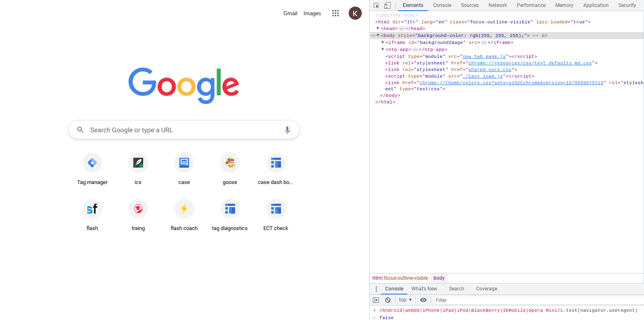Image resolution: width=644 pixels, height=320 pixels.
Task: Open the Google apps grid
Action: 336,13
